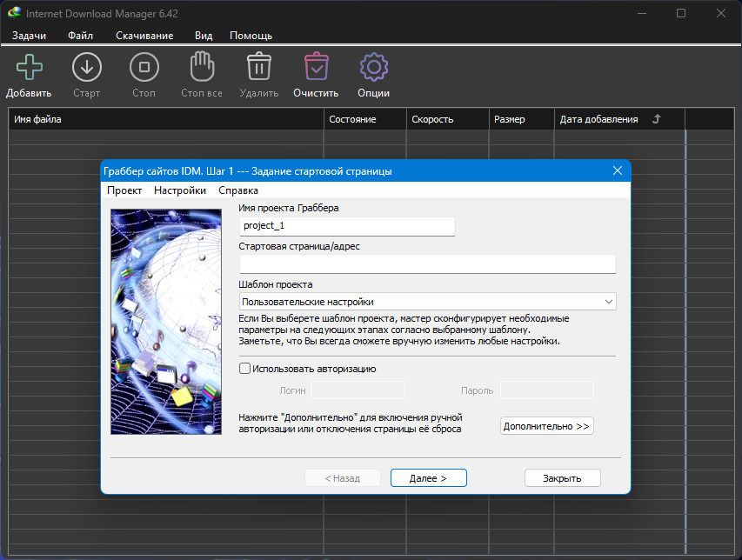Open the Файл menu

click(80, 36)
